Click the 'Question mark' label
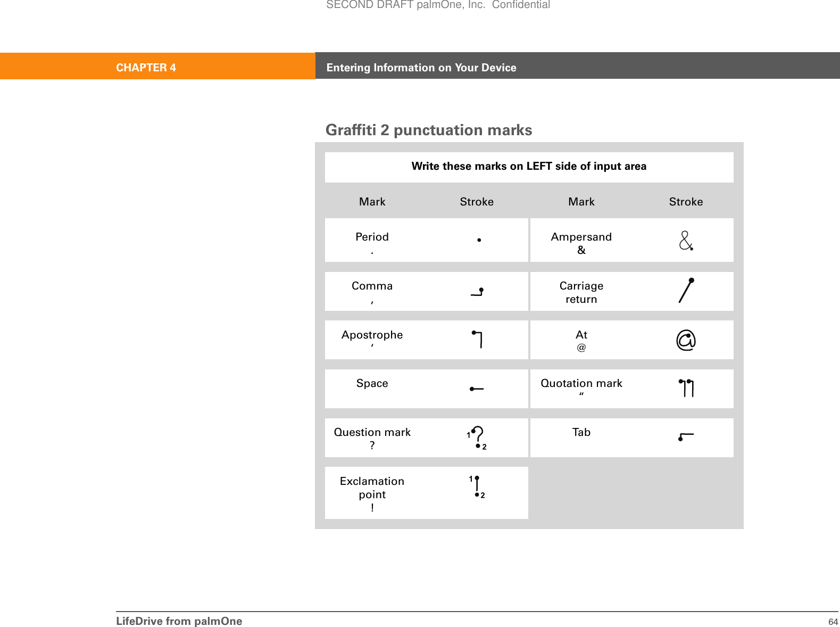The width and height of the screenshot is (840, 627). (x=372, y=432)
